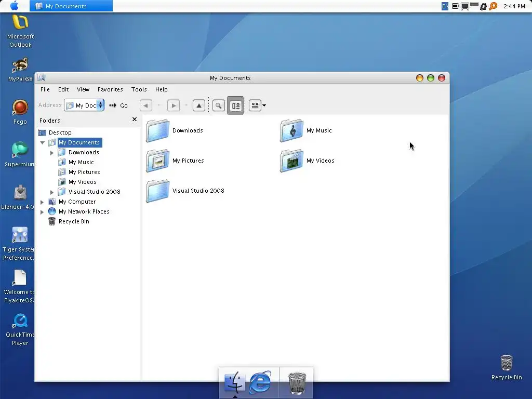Open the Apple menu in top bar
Screen dimensions: 532x399
pos(14,5)
